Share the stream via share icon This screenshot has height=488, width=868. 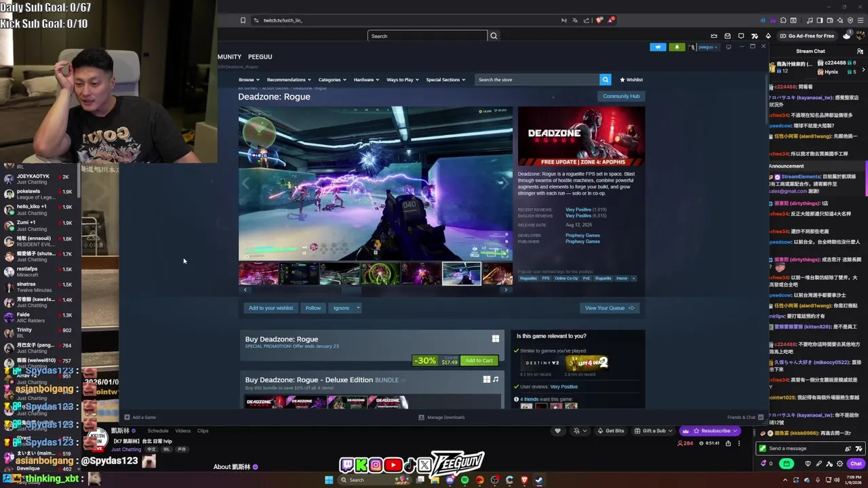pyautogui.click(x=728, y=443)
